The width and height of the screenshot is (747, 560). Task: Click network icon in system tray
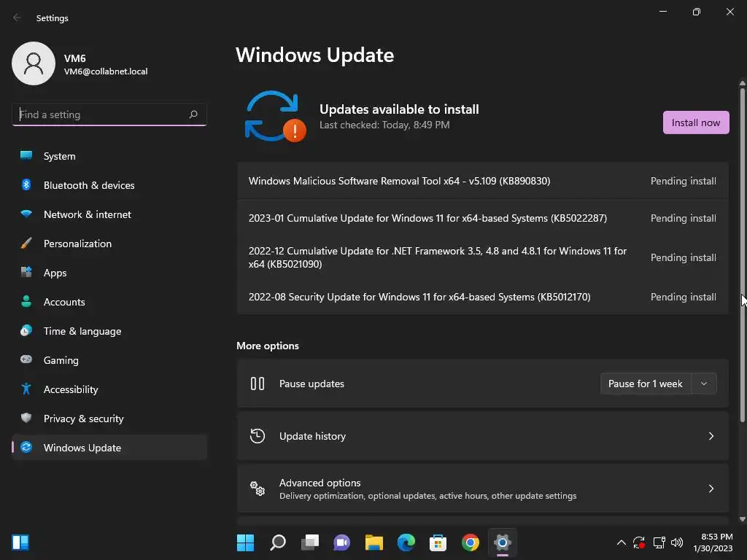[659, 542]
